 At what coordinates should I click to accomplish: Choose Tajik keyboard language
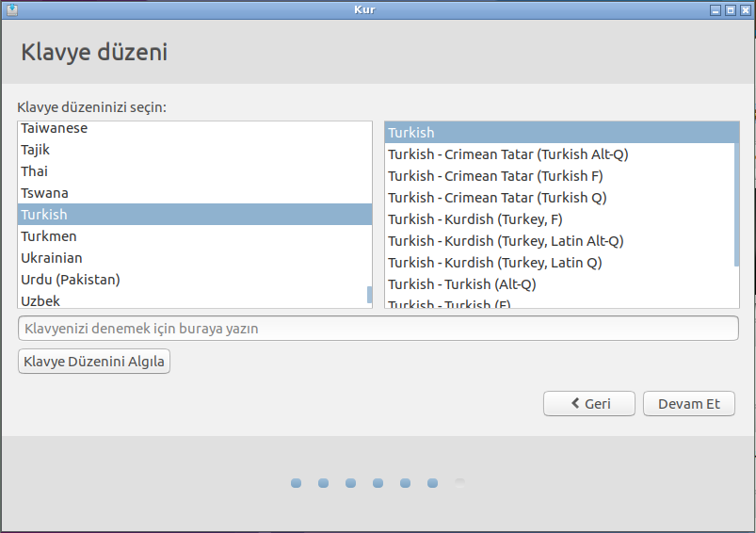(x=36, y=150)
